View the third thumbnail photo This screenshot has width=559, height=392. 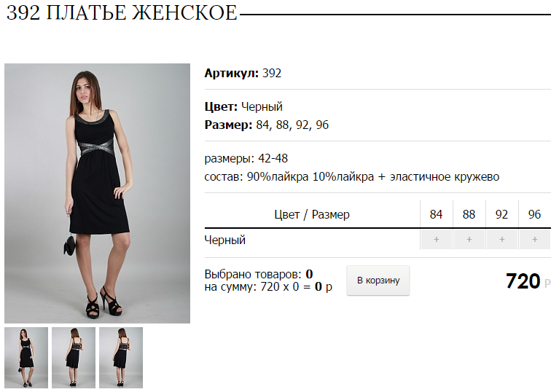pos(121,358)
